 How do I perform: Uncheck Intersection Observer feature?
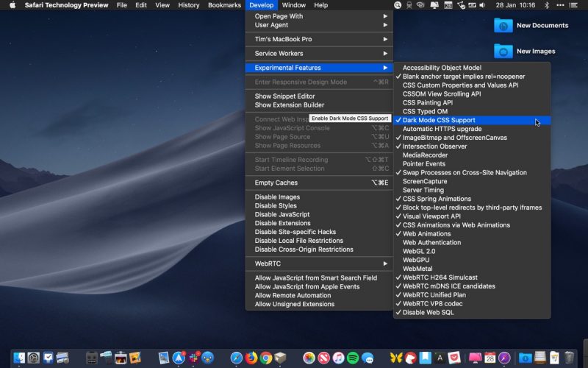(x=434, y=146)
